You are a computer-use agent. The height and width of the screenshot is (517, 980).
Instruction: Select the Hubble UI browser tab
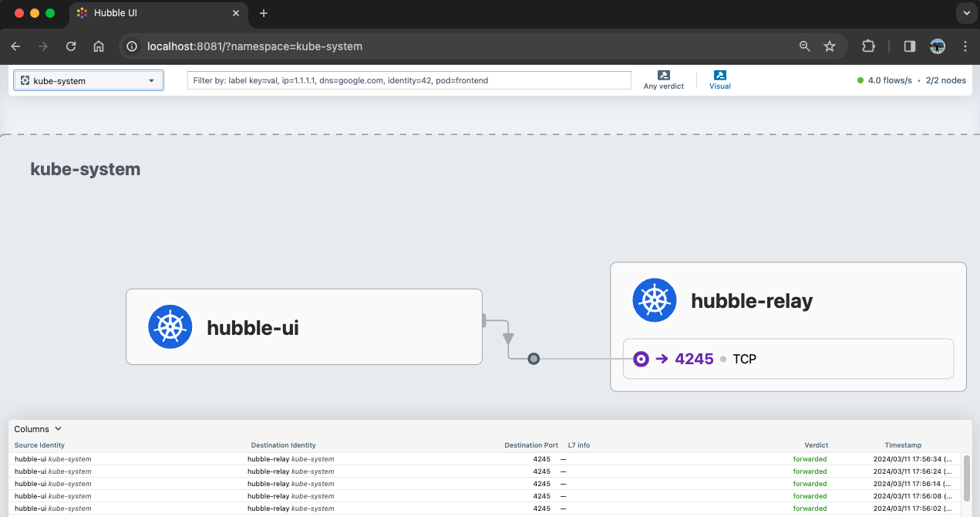[160, 13]
